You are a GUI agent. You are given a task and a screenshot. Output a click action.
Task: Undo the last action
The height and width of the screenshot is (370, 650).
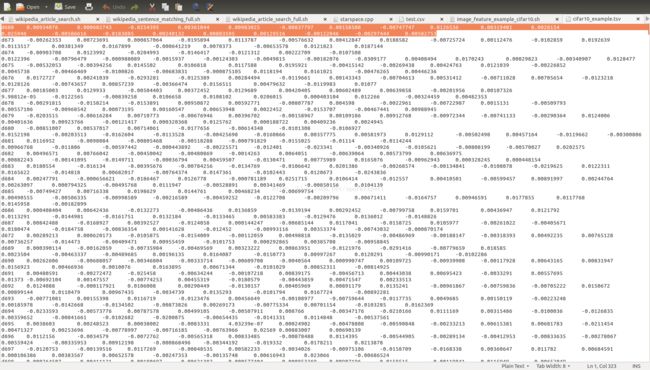(x=114, y=7)
